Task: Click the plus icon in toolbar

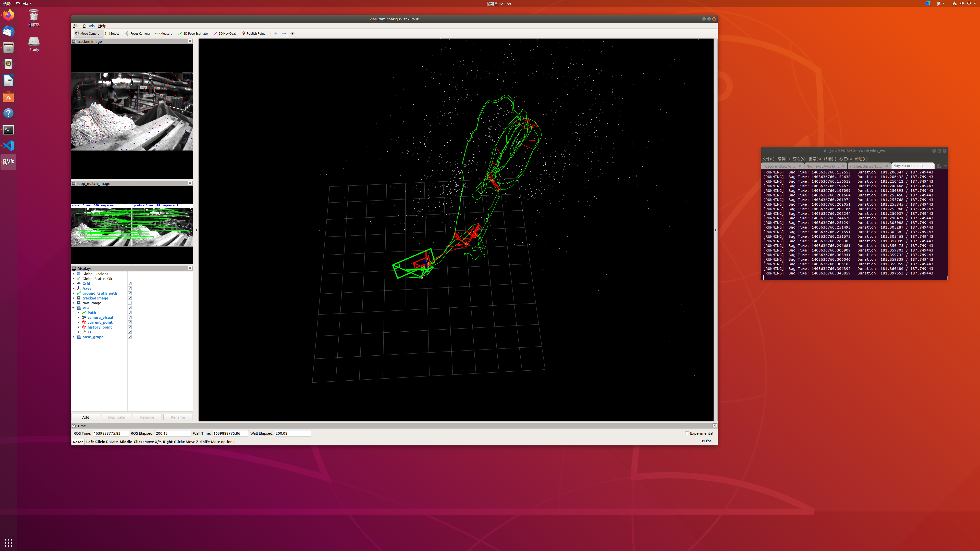Action: click(275, 33)
